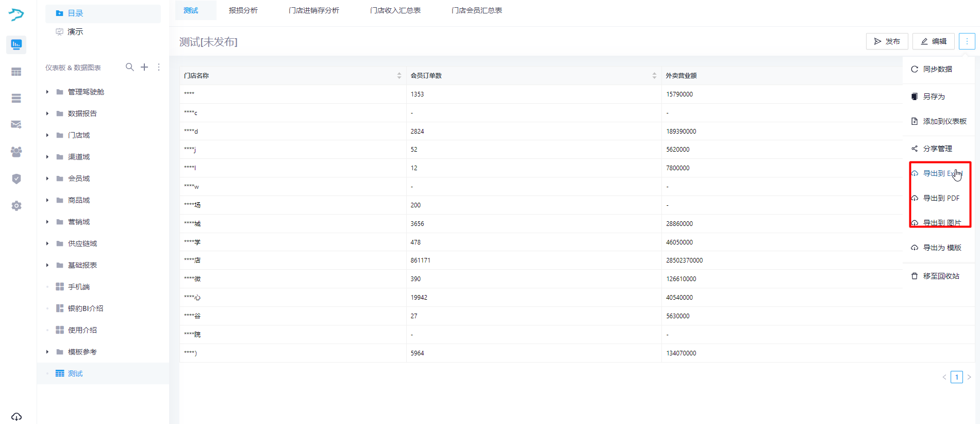Expand the 供应链域 folder
The height and width of the screenshot is (424, 980).
[x=47, y=243]
